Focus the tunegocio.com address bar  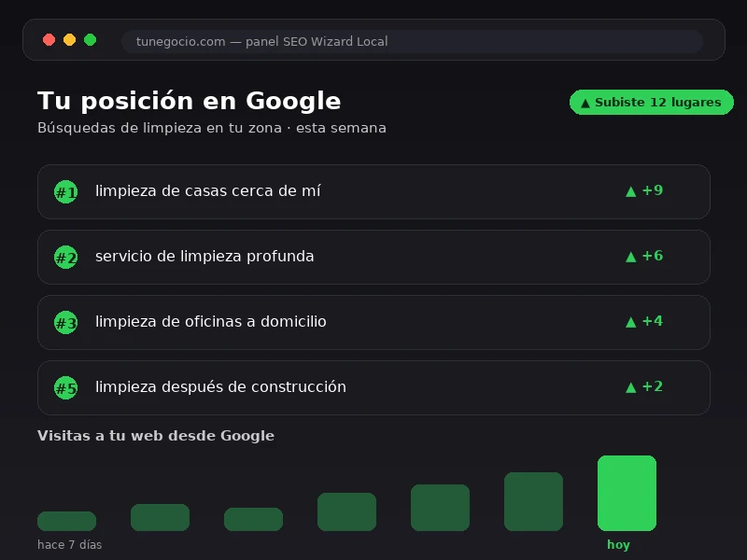click(x=412, y=41)
